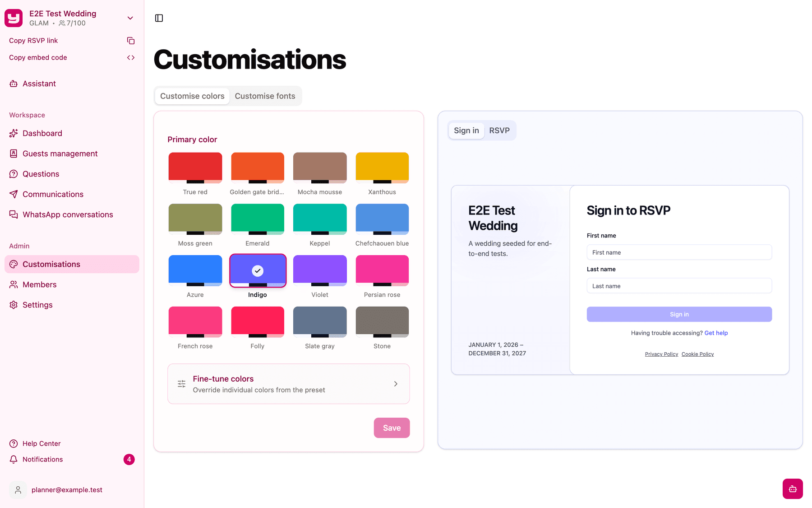This screenshot has height=508, width=812.
Task: Click the Last name input field
Action: [679, 286]
